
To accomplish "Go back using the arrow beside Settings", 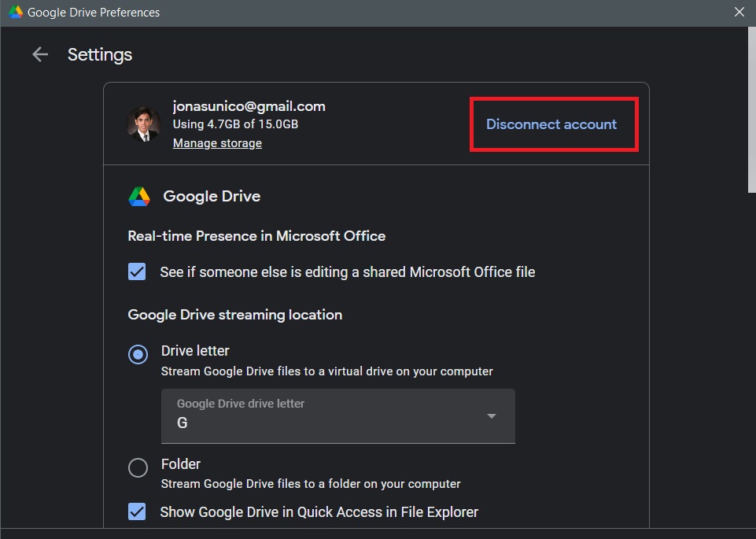I will 40,54.
